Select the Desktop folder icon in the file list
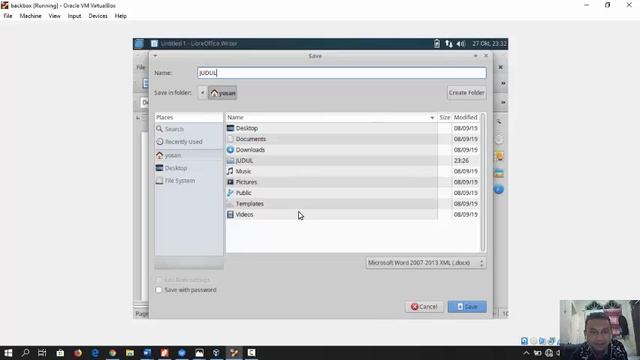This screenshot has width=640, height=360. point(230,128)
